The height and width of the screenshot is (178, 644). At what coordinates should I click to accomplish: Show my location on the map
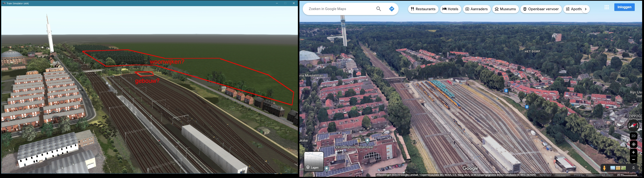pos(633,144)
